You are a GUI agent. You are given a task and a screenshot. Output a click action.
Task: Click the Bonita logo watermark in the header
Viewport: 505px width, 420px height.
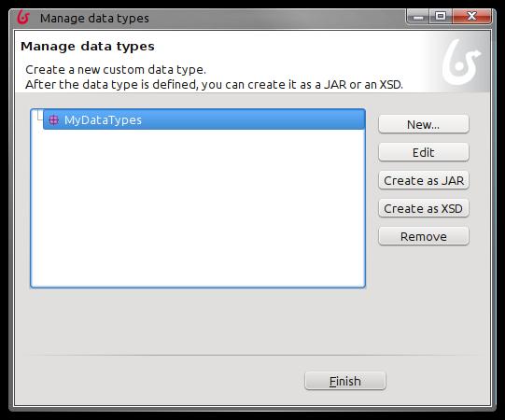click(x=461, y=62)
